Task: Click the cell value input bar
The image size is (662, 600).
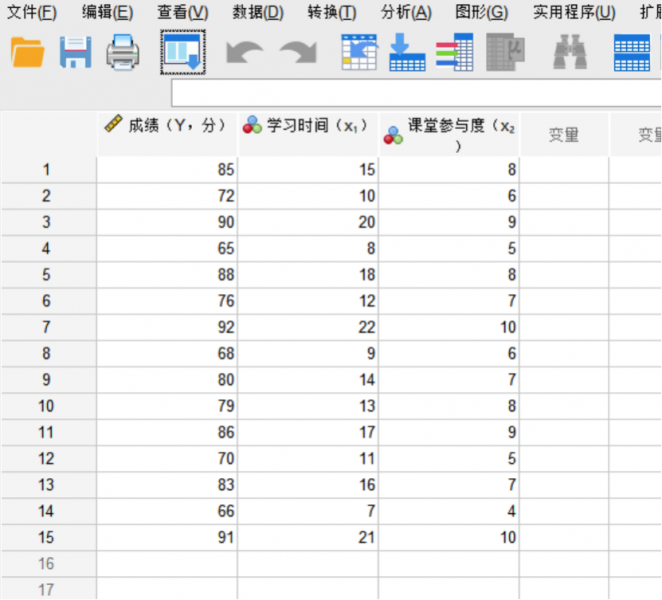Action: tap(416, 93)
